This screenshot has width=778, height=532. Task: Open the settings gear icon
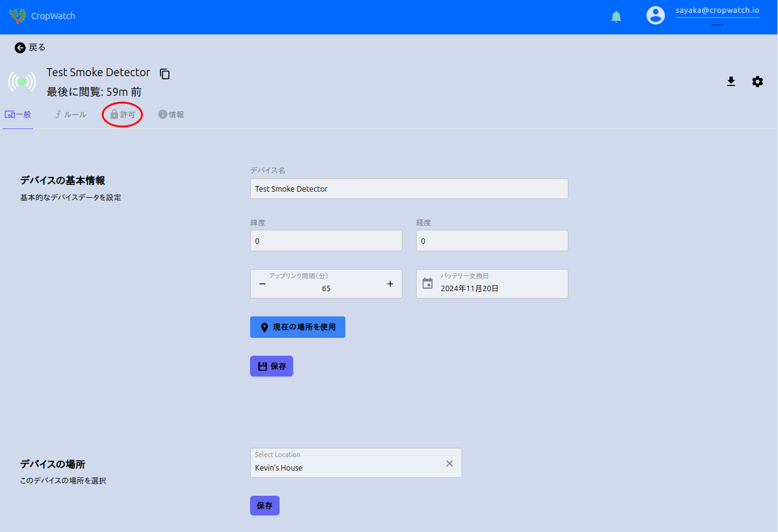[758, 81]
